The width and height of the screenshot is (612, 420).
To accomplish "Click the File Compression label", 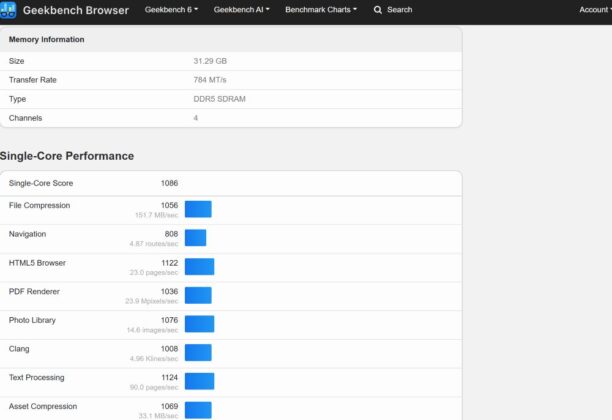I will point(39,205).
